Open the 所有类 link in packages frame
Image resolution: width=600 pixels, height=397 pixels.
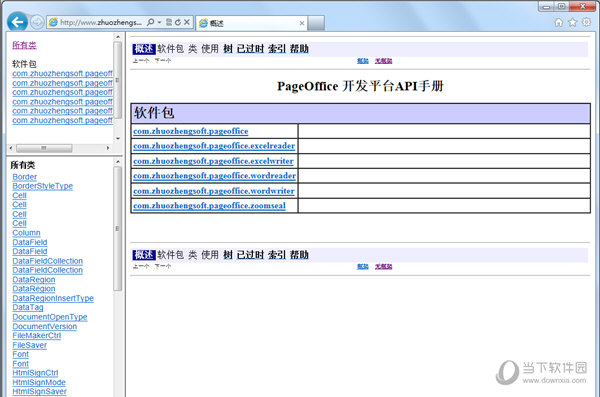[x=24, y=45]
